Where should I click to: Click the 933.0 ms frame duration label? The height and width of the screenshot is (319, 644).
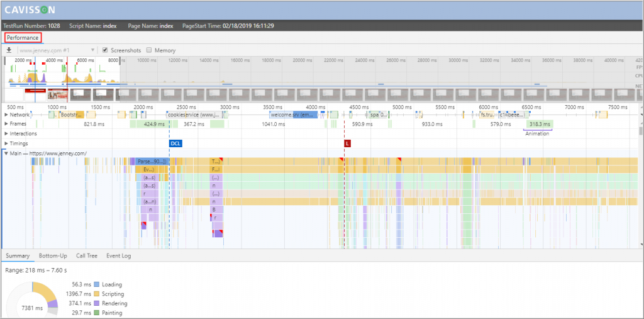[431, 124]
